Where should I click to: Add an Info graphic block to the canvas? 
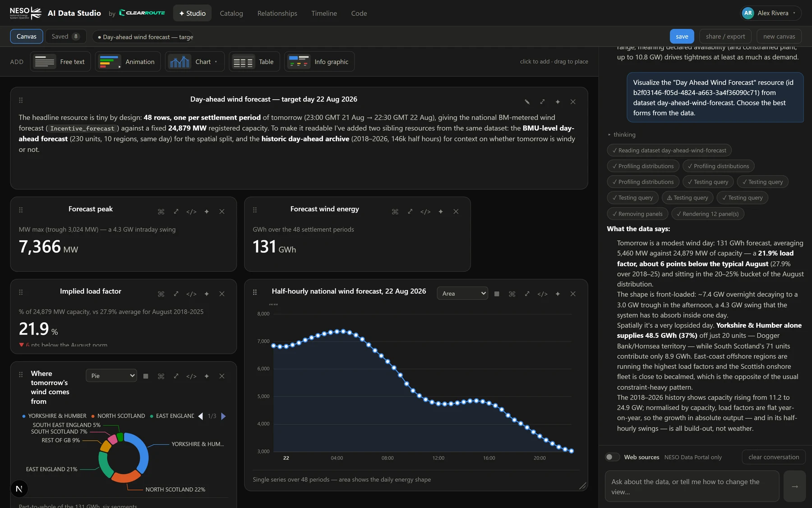319,62
